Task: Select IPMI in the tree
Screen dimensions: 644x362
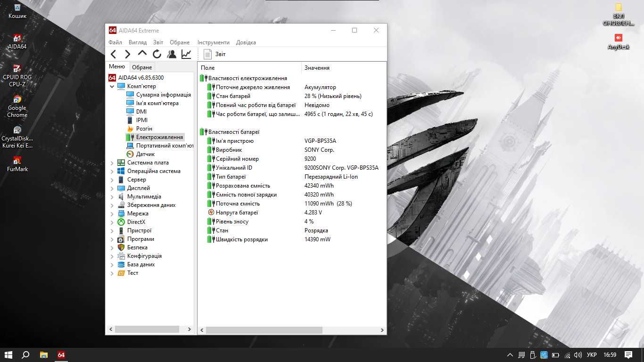Action: click(x=141, y=120)
